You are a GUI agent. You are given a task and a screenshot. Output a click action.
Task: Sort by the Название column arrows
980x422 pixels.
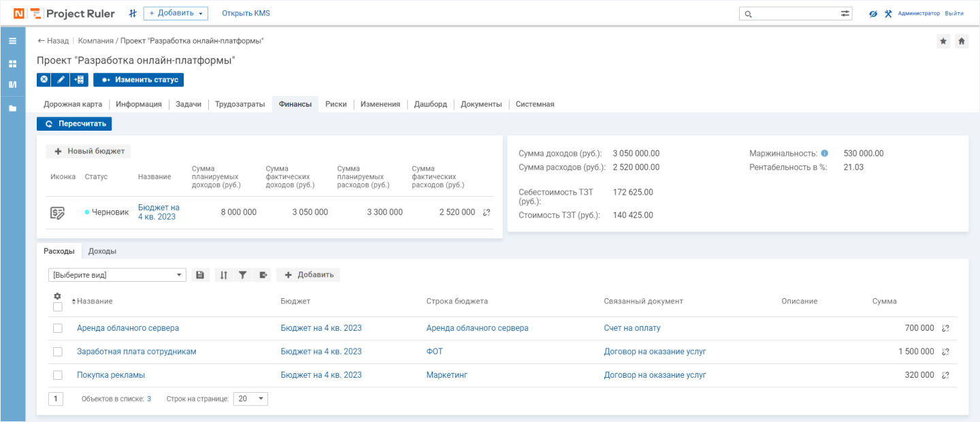coord(73,302)
